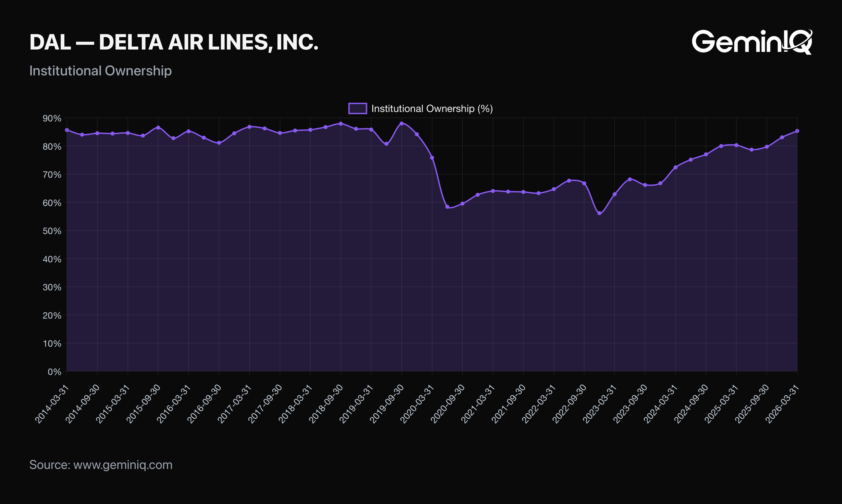
Task: Click the 2023-09-30 x-axis date label
Action: (630, 404)
